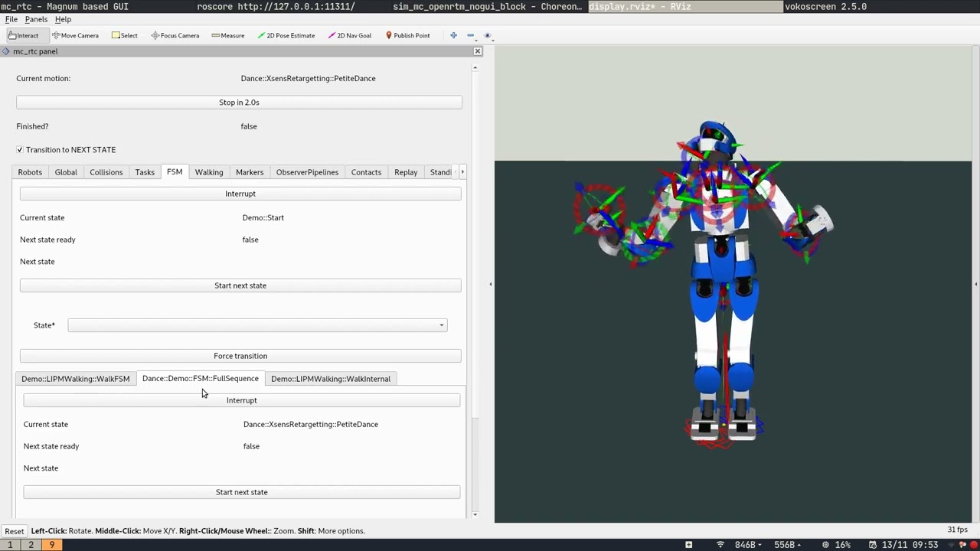Viewport: 980px width, 551px height.
Task: Choose the Select tool
Action: pyautogui.click(x=125, y=35)
